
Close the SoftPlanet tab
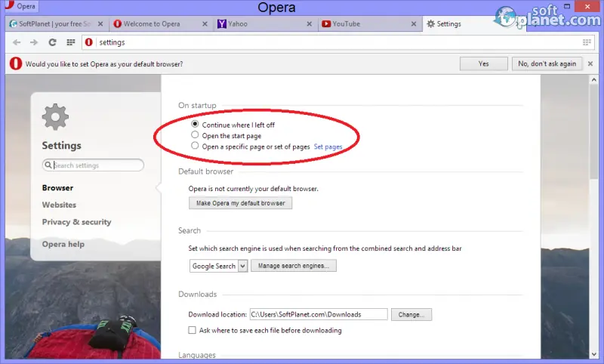pyautogui.click(x=100, y=24)
